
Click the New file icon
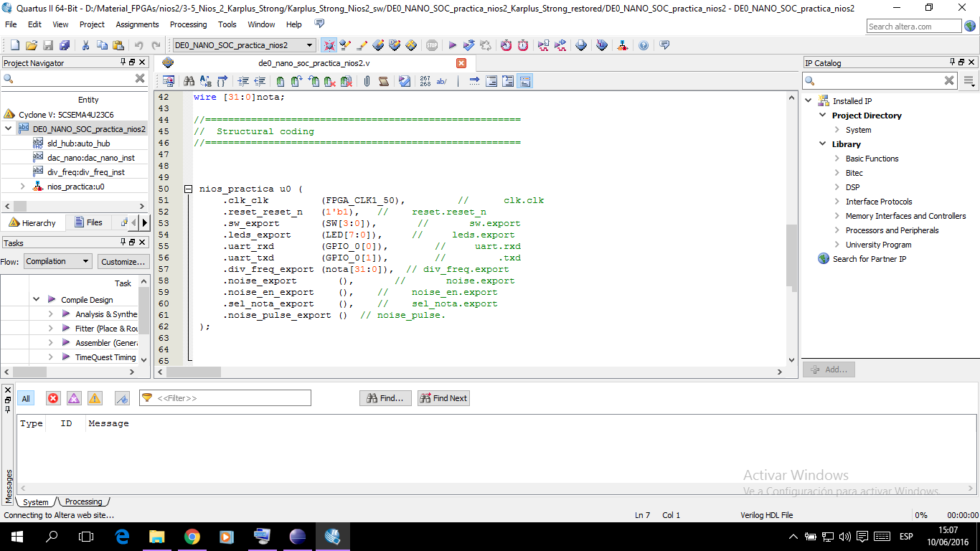coord(14,45)
